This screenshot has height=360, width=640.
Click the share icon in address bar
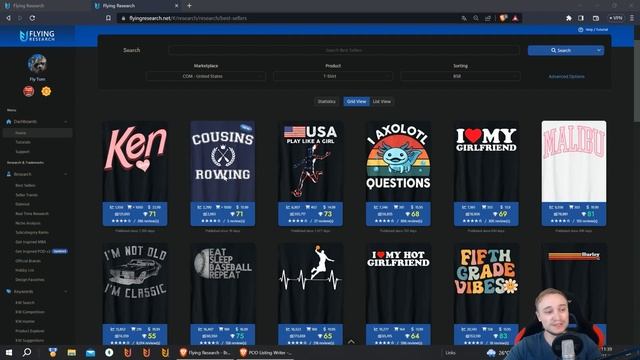(488, 18)
